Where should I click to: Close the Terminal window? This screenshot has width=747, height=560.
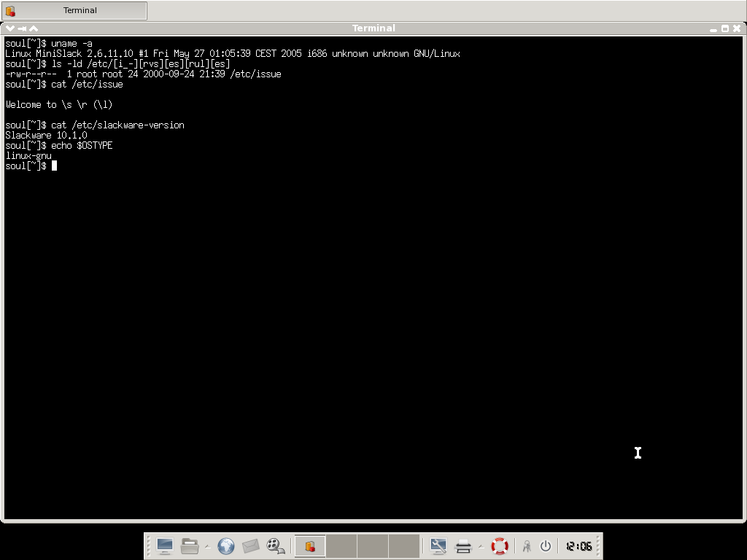tap(737, 28)
